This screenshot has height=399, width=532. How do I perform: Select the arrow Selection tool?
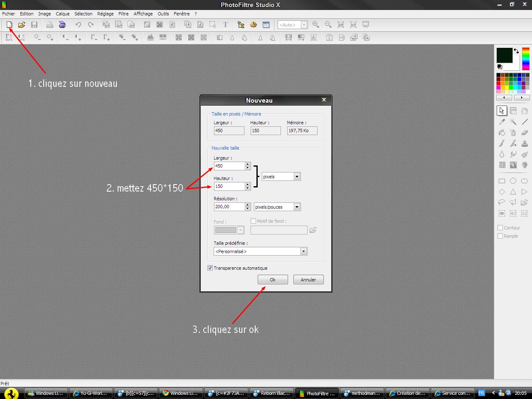(502, 111)
